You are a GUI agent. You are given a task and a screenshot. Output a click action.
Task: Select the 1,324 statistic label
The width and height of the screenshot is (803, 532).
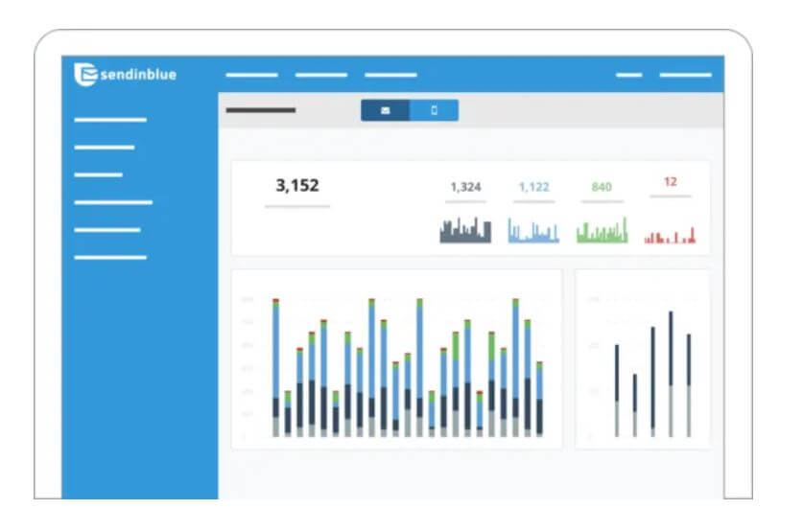(465, 187)
